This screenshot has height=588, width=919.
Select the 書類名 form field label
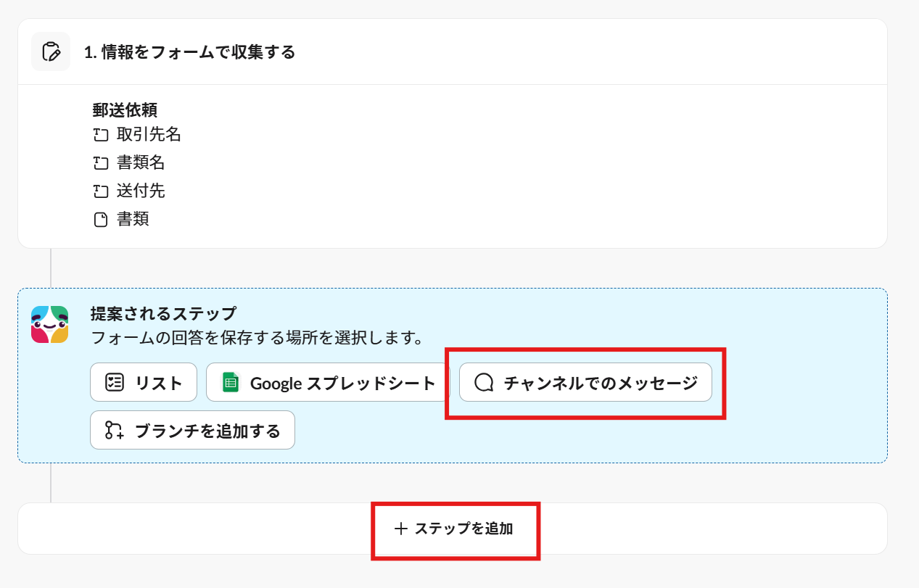click(x=141, y=163)
